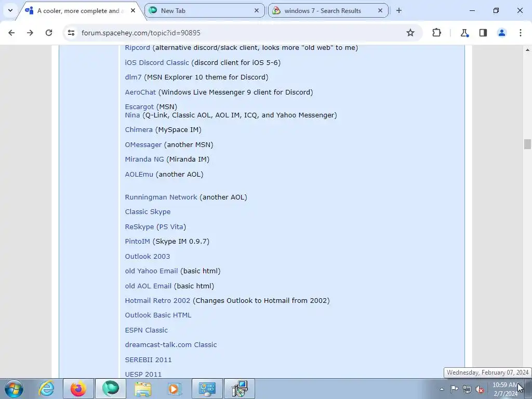The width and height of the screenshot is (532, 399).
Task: Open the Windows Start menu
Action: pyautogui.click(x=14, y=389)
